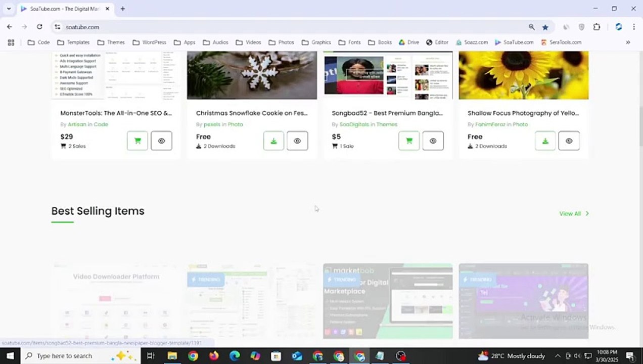Preview the MonsterTools item with eye icon
The image size is (643, 364).
tap(161, 141)
